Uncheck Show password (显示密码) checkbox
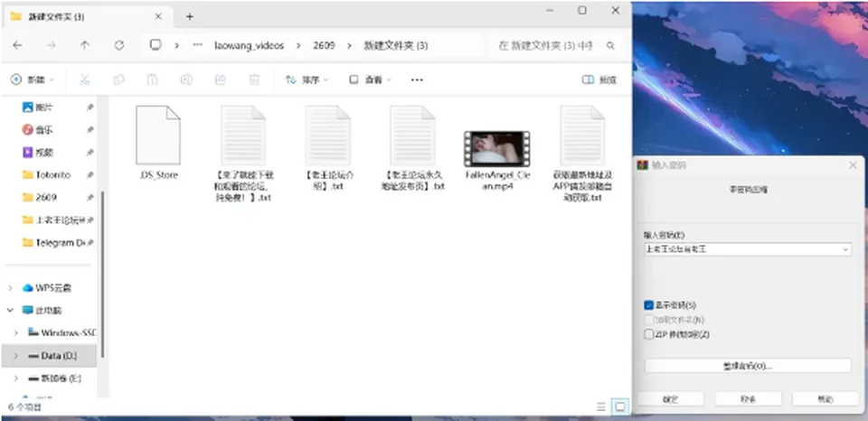Viewport: 868px width, 421px height. click(x=649, y=305)
